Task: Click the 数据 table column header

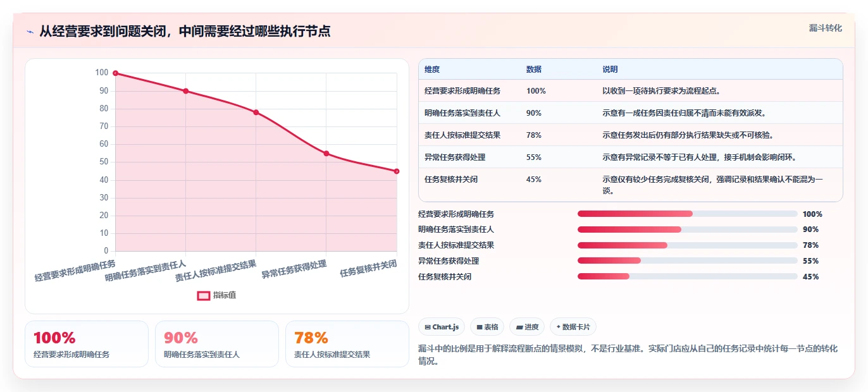Action: [534, 70]
